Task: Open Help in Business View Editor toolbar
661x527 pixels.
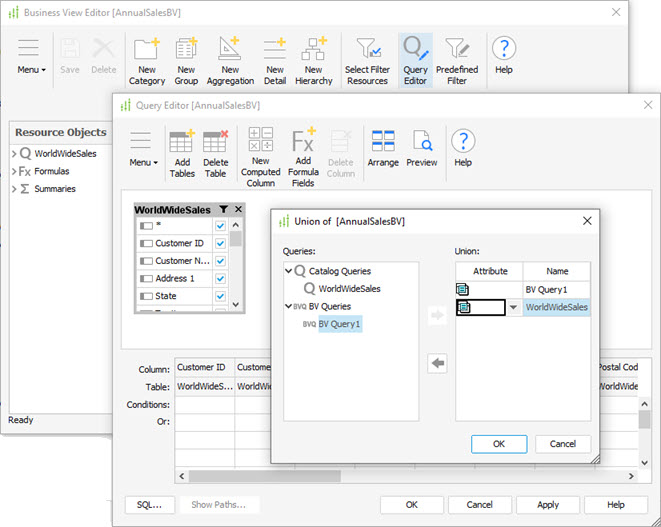Action: click(504, 56)
